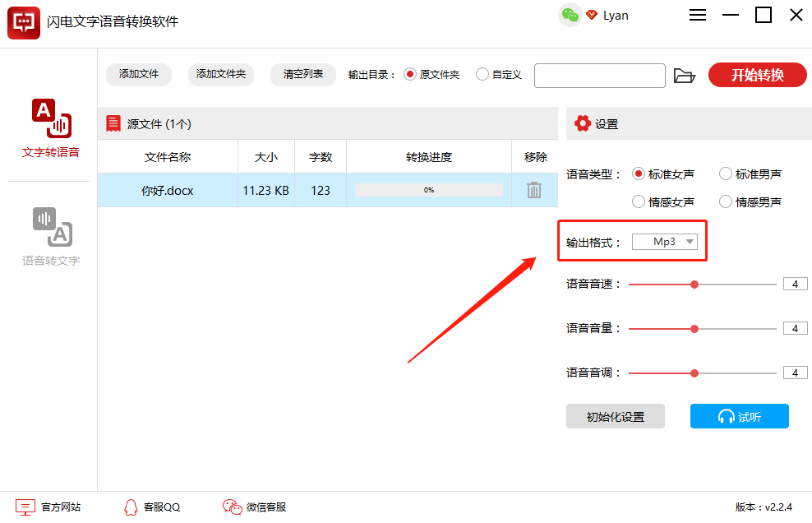Click the 语音音调 value box

(x=795, y=373)
